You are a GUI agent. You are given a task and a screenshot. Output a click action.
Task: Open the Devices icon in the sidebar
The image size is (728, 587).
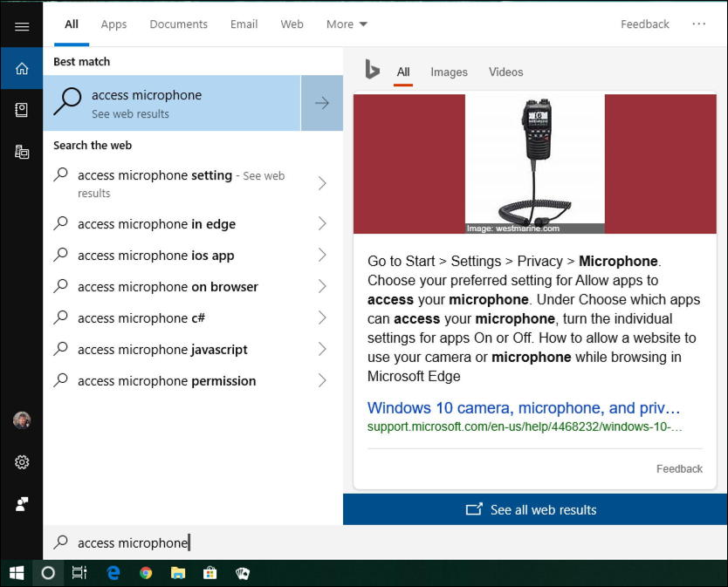tap(22, 151)
